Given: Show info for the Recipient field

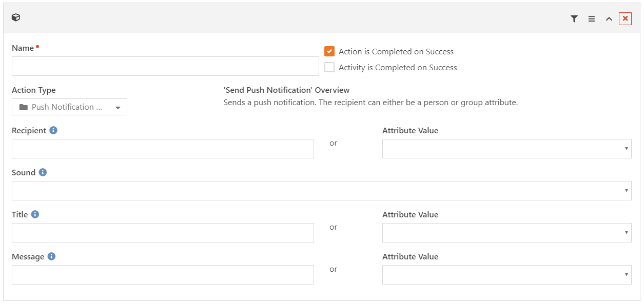Looking at the screenshot, I should pyautogui.click(x=53, y=130).
